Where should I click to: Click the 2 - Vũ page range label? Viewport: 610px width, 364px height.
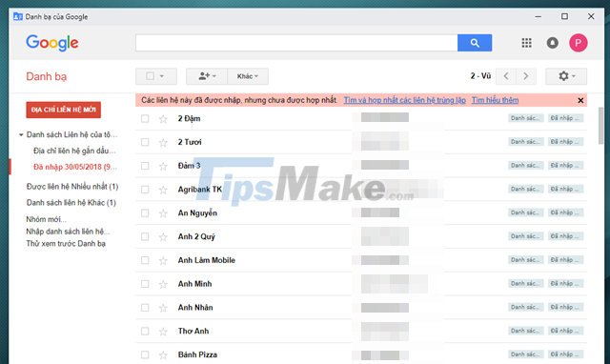(x=480, y=76)
